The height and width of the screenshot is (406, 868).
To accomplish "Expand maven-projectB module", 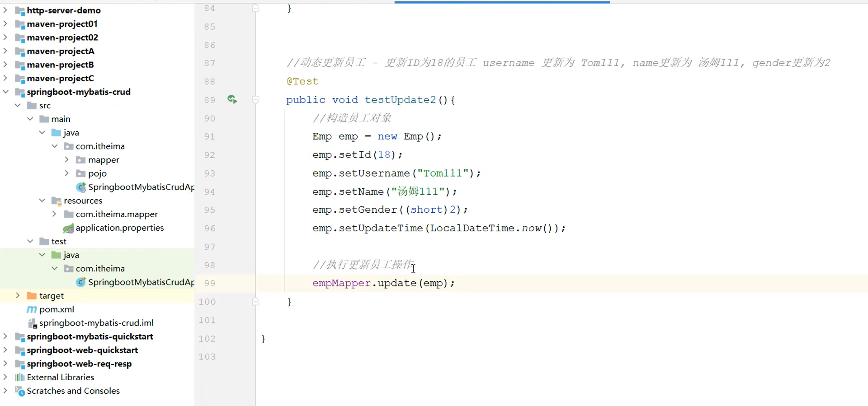I will 5,64.
